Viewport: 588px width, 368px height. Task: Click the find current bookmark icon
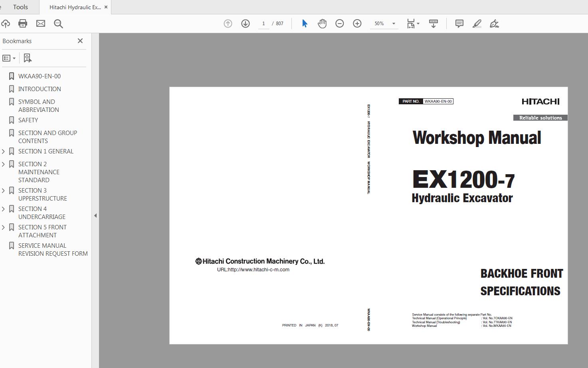28,58
